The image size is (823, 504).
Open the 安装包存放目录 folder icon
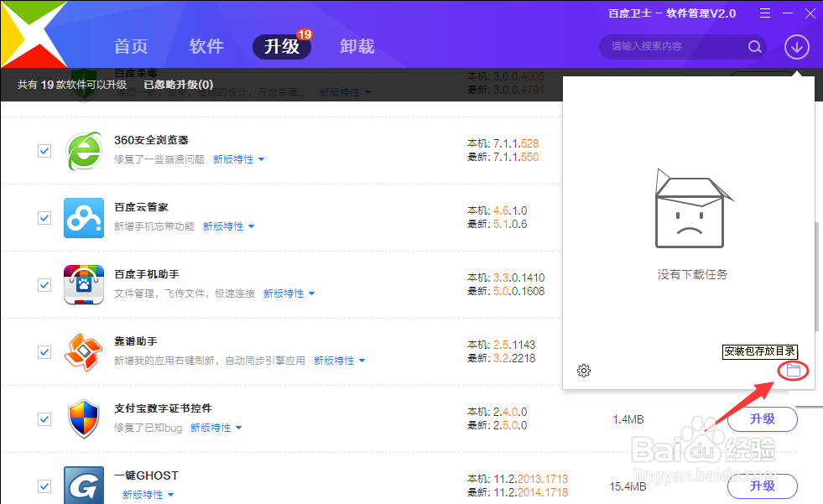tap(793, 370)
